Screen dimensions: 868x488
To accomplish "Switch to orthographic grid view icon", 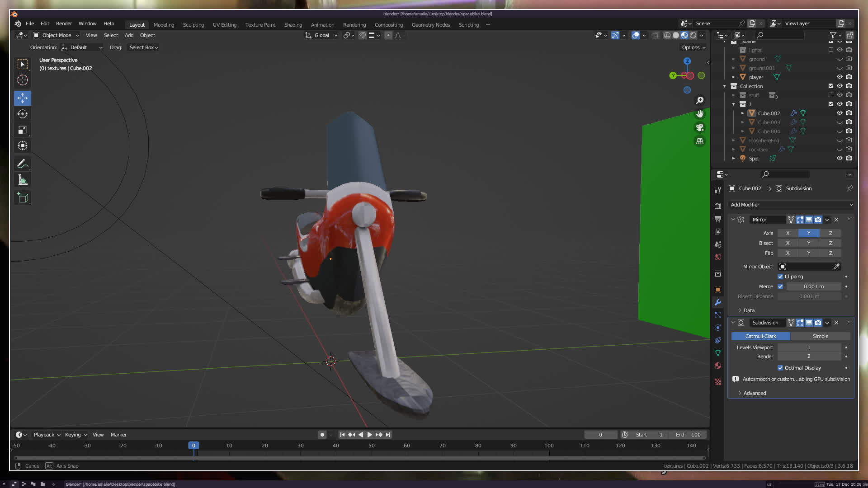I will pyautogui.click(x=700, y=141).
